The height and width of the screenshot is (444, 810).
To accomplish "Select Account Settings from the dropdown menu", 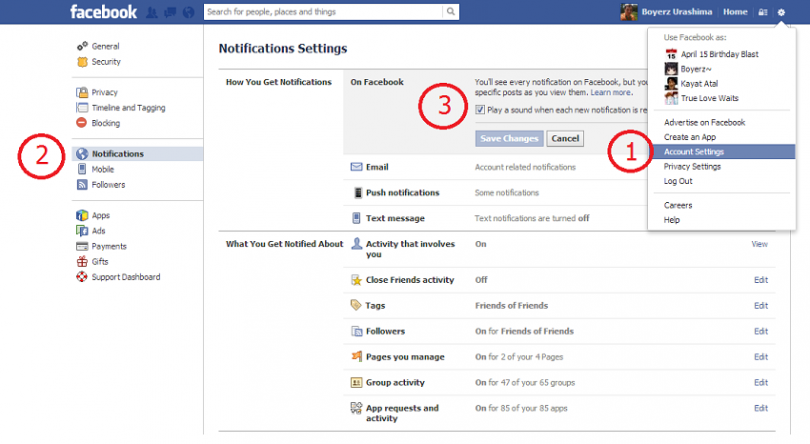I will [x=694, y=152].
